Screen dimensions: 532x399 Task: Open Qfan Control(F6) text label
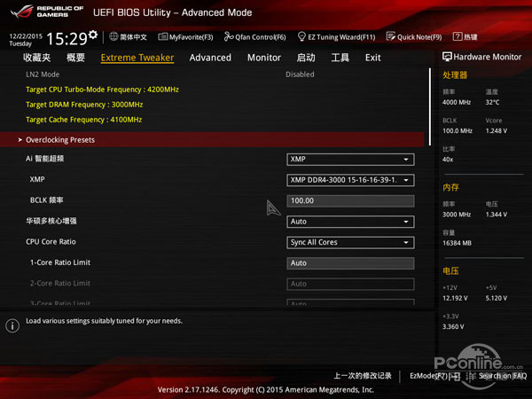pyautogui.click(x=261, y=37)
